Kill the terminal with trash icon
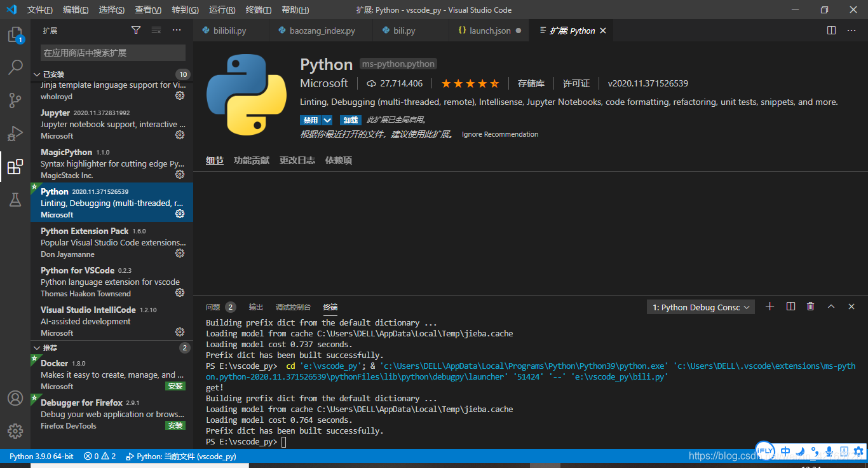 click(811, 306)
